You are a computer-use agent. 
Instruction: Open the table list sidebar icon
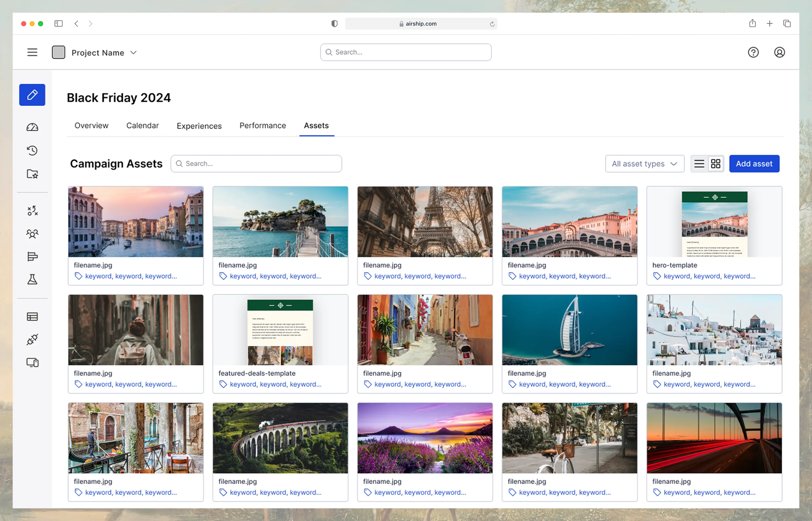(x=32, y=317)
